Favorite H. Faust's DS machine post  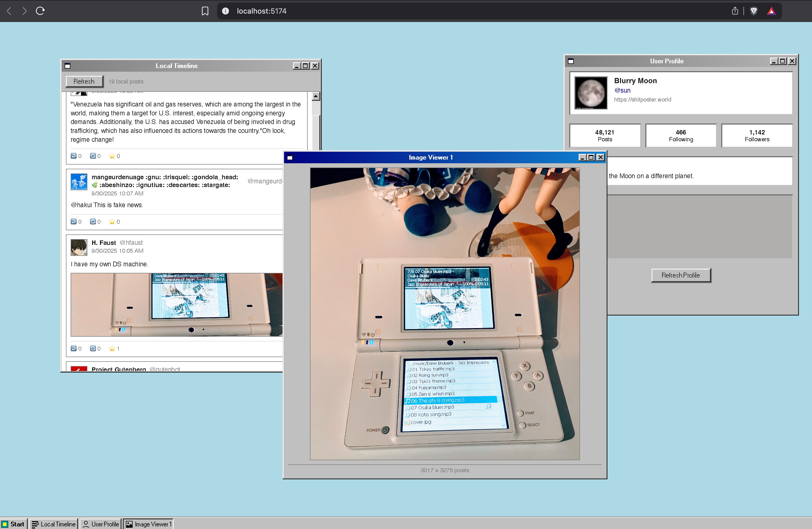coord(112,348)
